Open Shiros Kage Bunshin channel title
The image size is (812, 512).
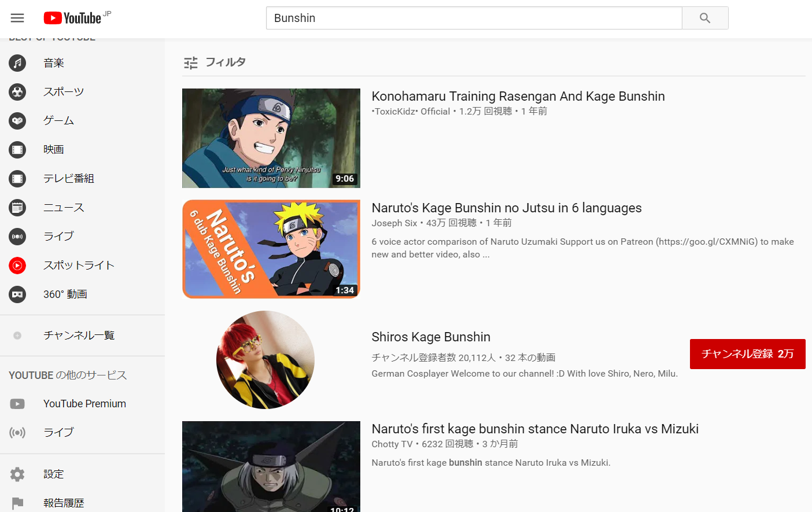tap(431, 337)
